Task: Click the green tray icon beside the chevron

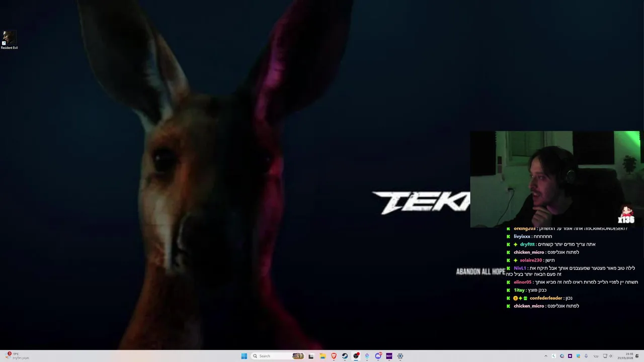Action: (554, 356)
